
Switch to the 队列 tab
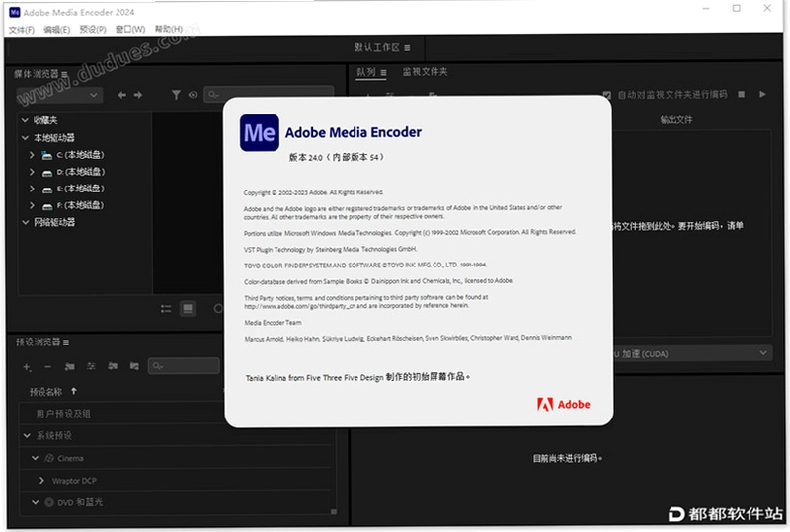tap(366, 72)
